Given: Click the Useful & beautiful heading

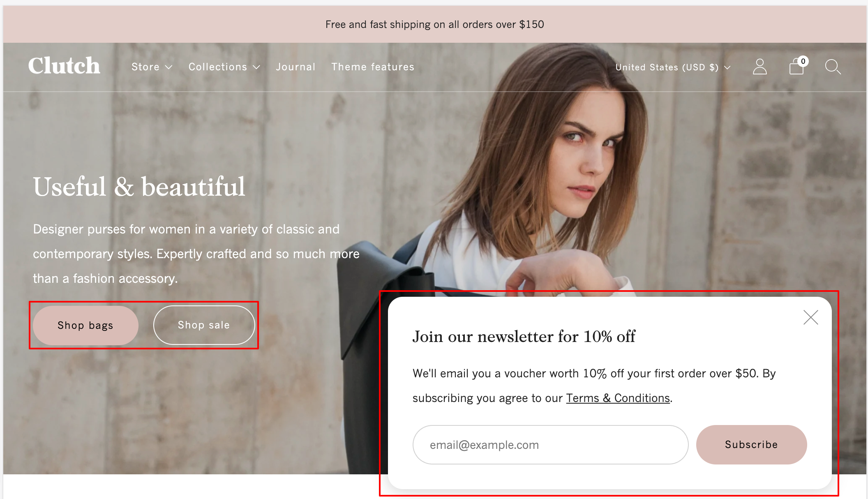Looking at the screenshot, I should (139, 187).
